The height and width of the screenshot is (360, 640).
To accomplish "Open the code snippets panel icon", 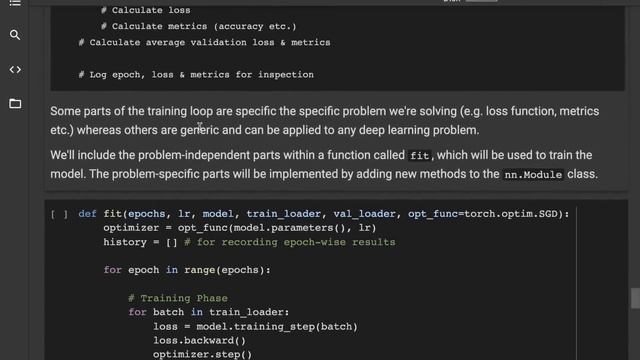I will (x=15, y=70).
